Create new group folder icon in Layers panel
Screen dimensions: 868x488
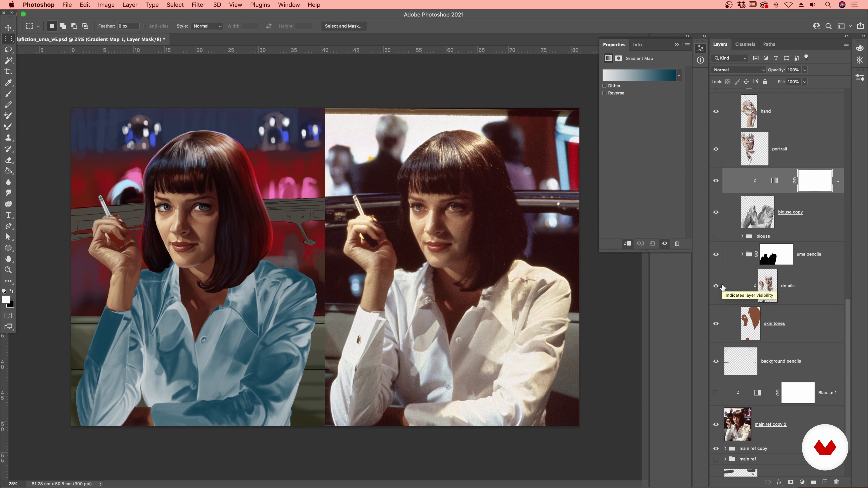814,482
